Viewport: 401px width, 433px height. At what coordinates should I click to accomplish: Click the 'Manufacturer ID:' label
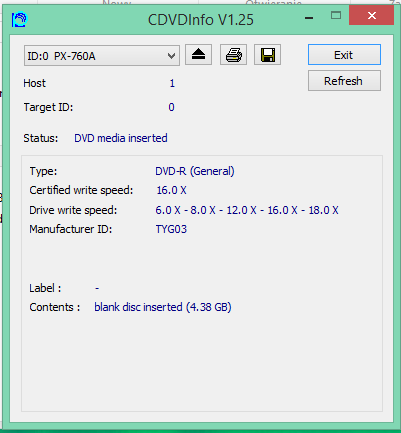(x=71, y=229)
